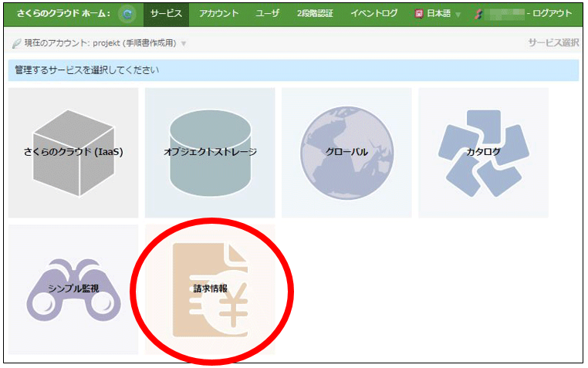Open the イベントログ tab

pos(374,14)
